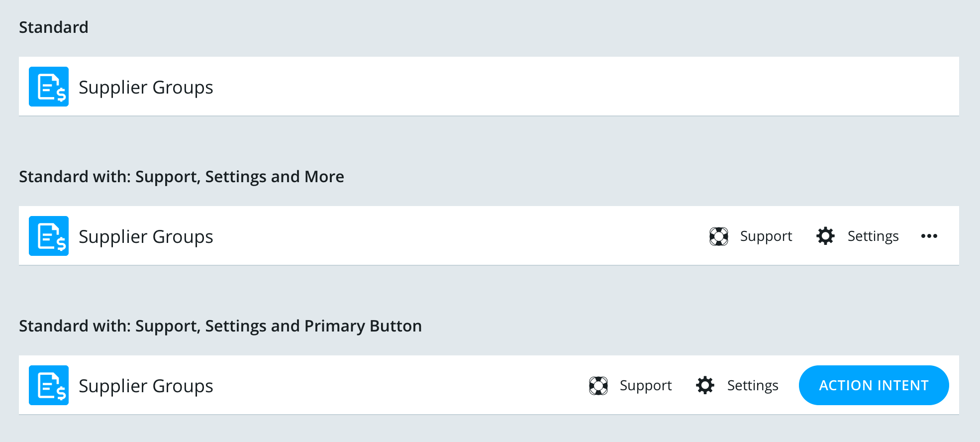Select the Supplier Groups title in Standard header

146,86
